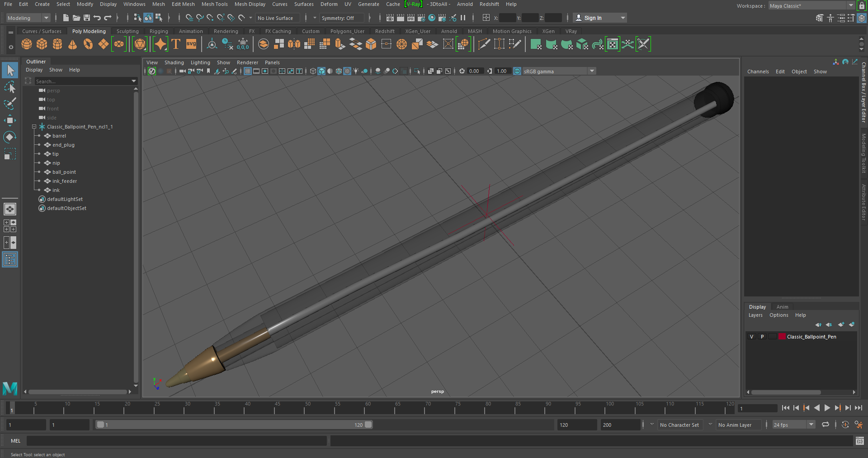Click the Save Scene icon
This screenshot has width=868, height=458.
click(87, 18)
